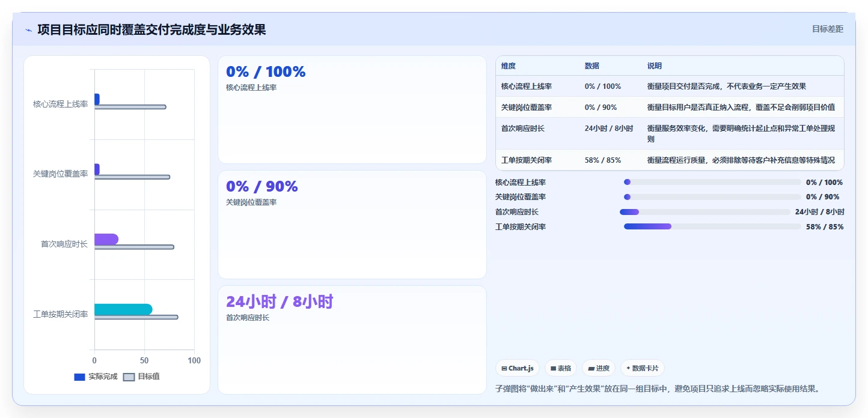Click the 表格 tag chip

point(560,368)
